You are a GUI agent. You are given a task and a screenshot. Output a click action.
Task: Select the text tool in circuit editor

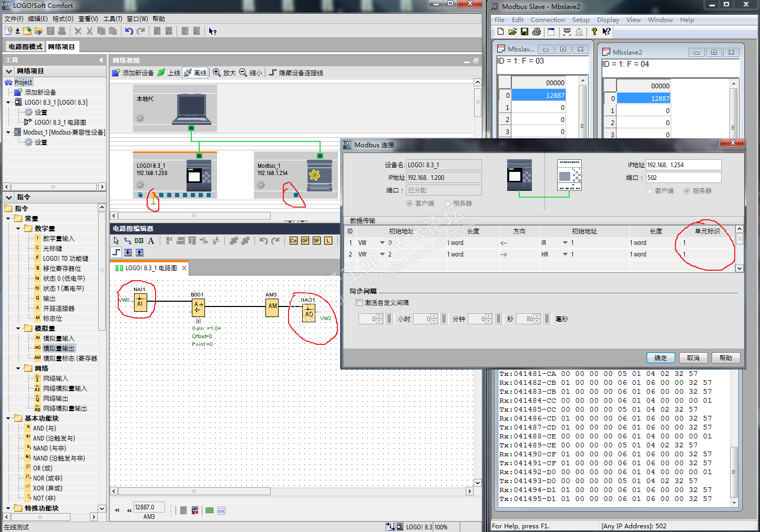[151, 241]
